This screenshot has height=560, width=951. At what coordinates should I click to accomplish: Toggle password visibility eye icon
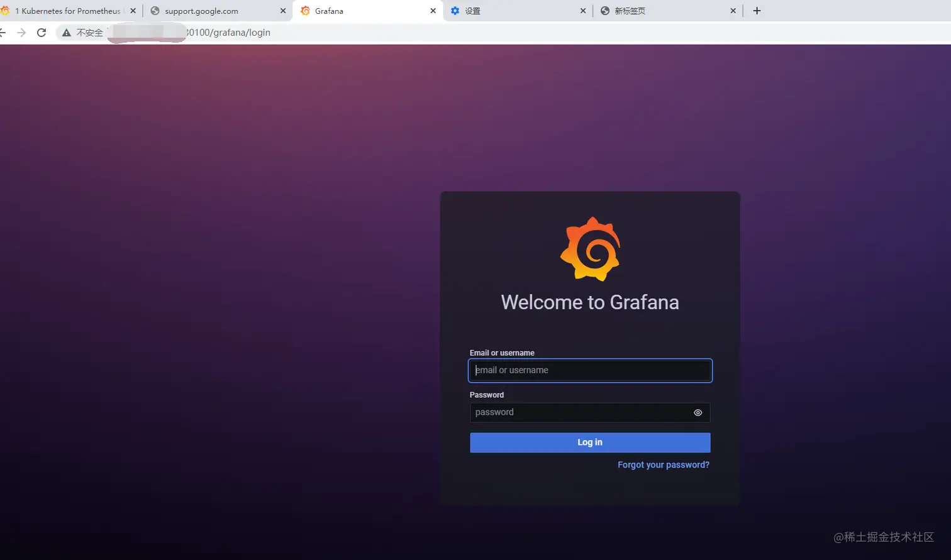[698, 413]
